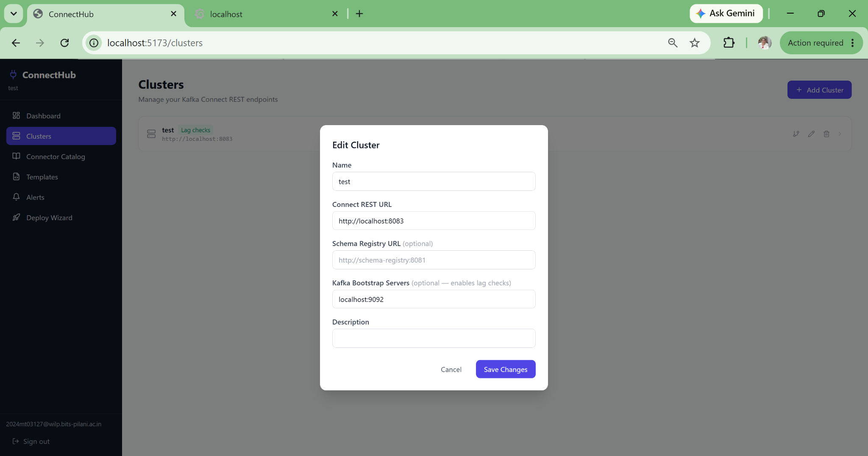Image resolution: width=868 pixels, height=456 pixels.
Task: Open the tab search dropdown arrow
Action: 14,14
